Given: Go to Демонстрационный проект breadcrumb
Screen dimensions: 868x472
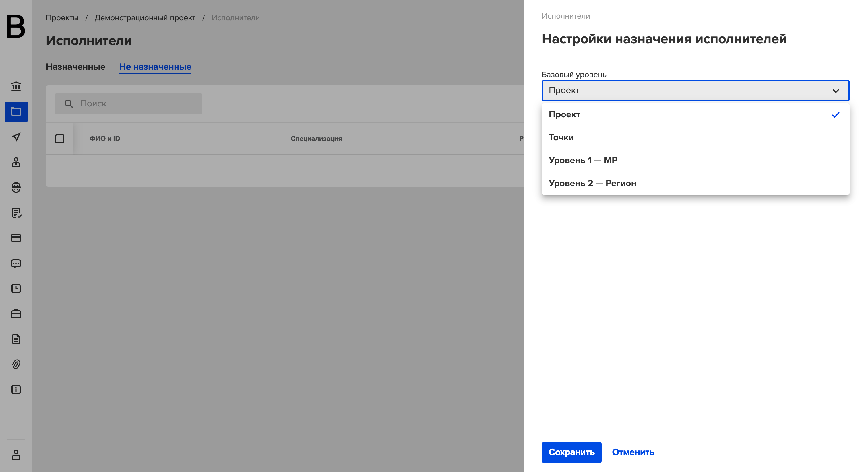Looking at the screenshot, I should tap(145, 18).
